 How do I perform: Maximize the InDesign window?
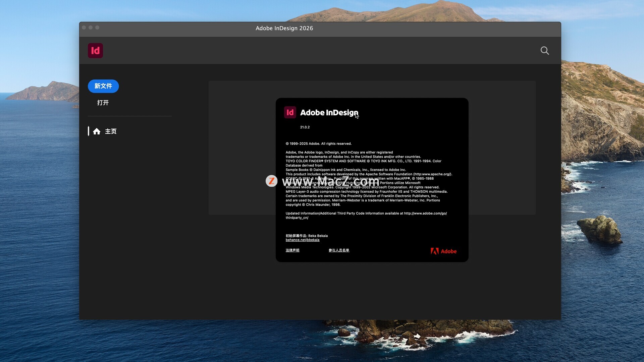(x=97, y=27)
